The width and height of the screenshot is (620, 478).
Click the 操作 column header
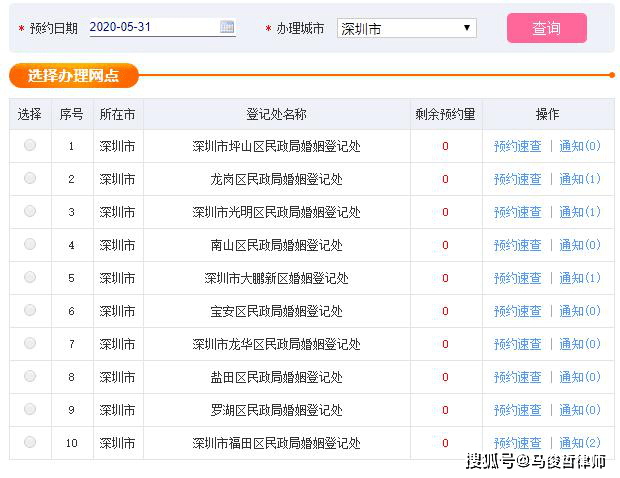click(548, 114)
